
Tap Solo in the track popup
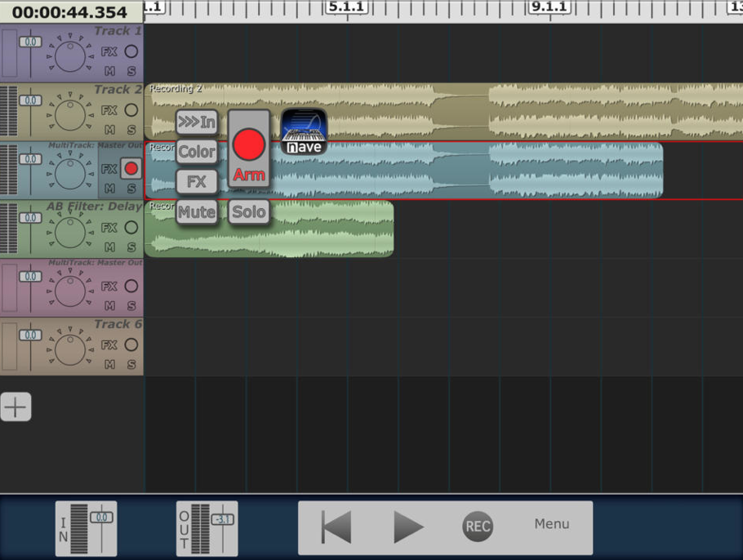(x=249, y=211)
